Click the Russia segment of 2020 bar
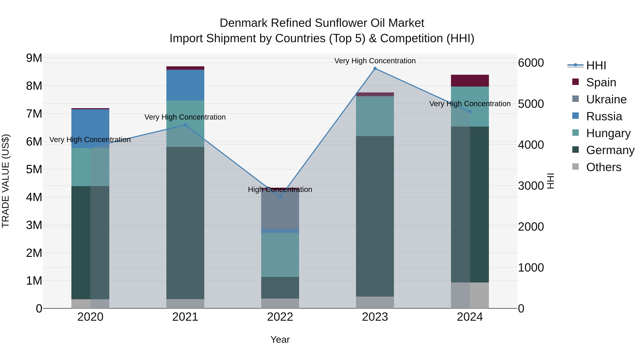Image resolution: width=644 pixels, height=362 pixels. tap(91, 128)
